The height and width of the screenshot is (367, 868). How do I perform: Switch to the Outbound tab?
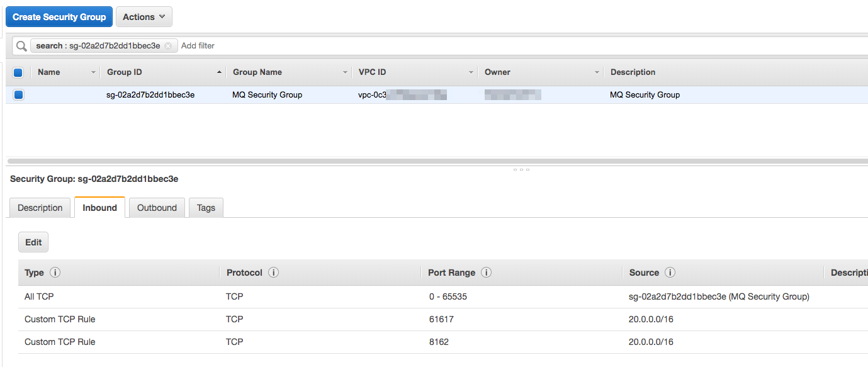point(157,208)
